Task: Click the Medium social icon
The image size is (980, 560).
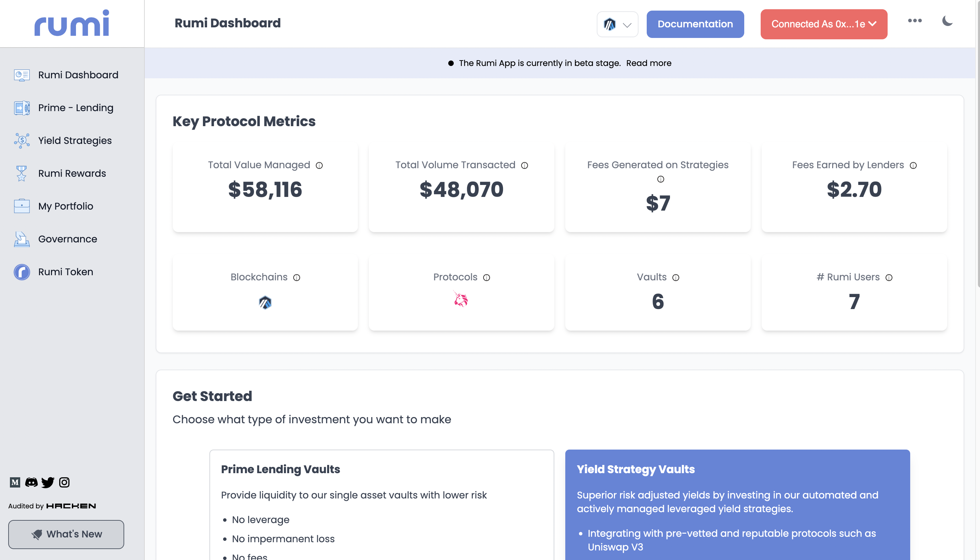Action: [x=15, y=482]
